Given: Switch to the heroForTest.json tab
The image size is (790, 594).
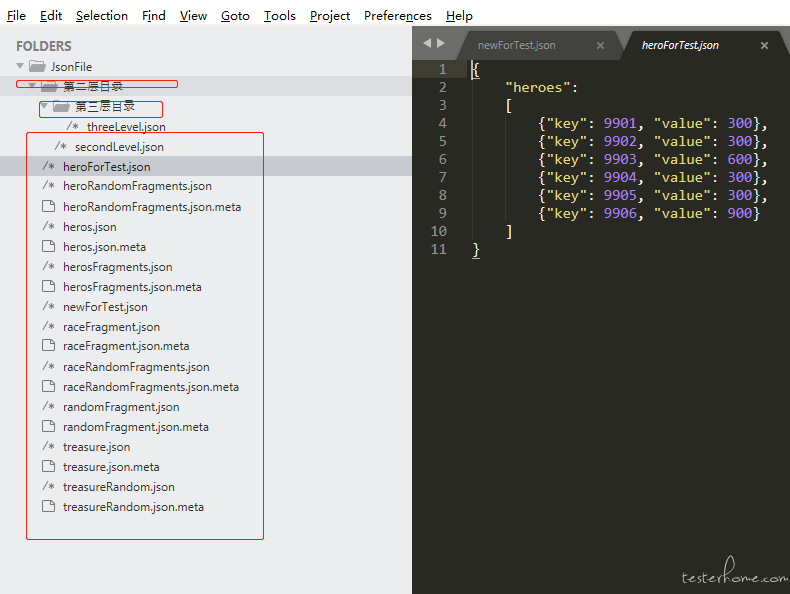Looking at the screenshot, I should tap(680, 45).
